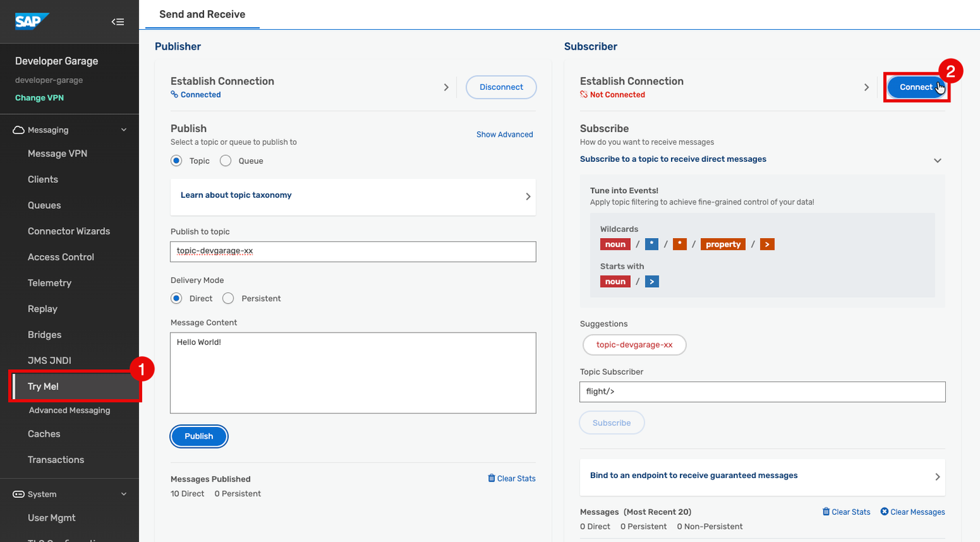Open the Send and Receive tab
The image size is (980, 542).
(x=202, y=14)
